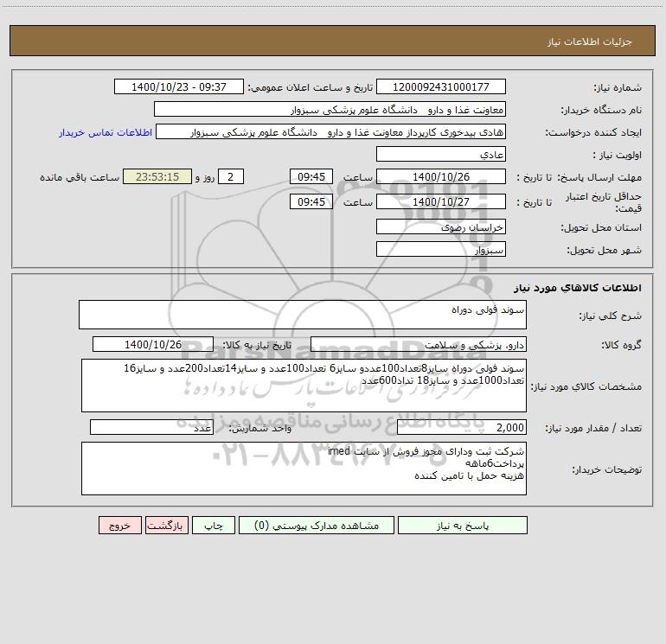Click اطلاعات کالاهای مورد نیاز section heading
This screenshot has width=666, height=644.
pos(577,288)
